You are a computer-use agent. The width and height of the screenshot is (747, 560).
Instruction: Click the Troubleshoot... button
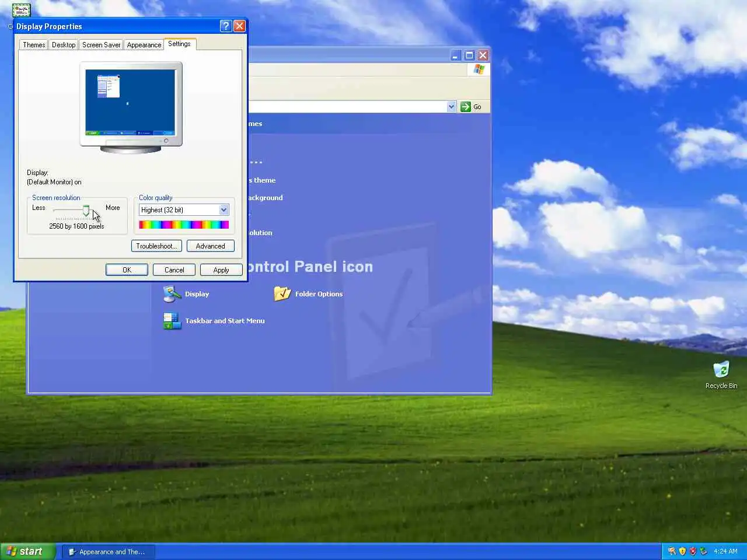[156, 246]
